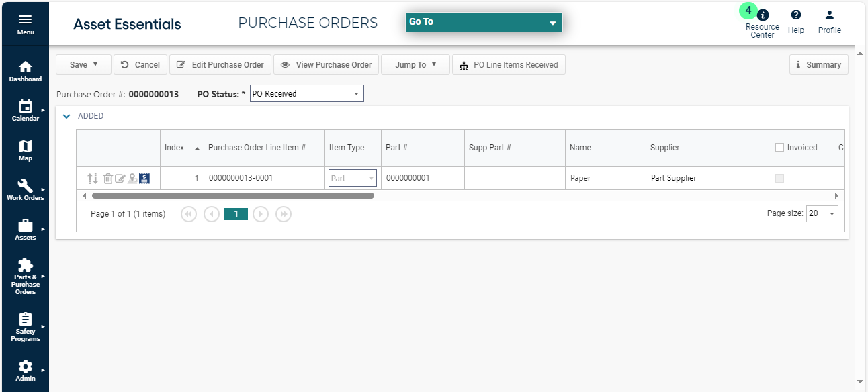Toggle the Invoiced header checkbox
This screenshot has width=868, height=392.
pos(779,148)
